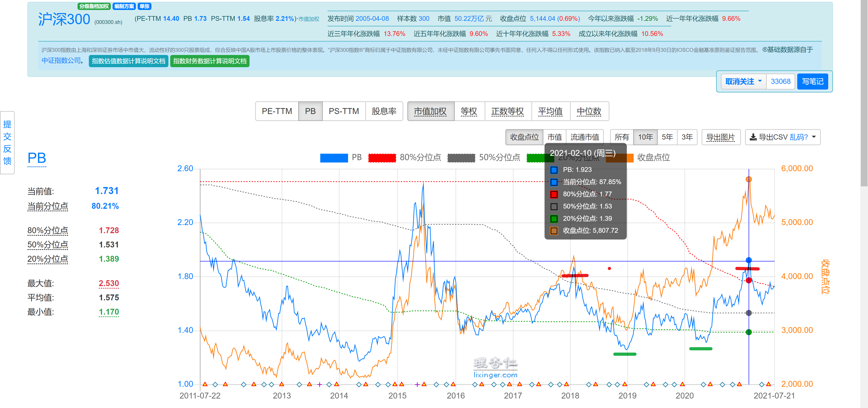Toggle the 收盘点位 chart overlay button
The image size is (868, 408).
[x=524, y=137]
